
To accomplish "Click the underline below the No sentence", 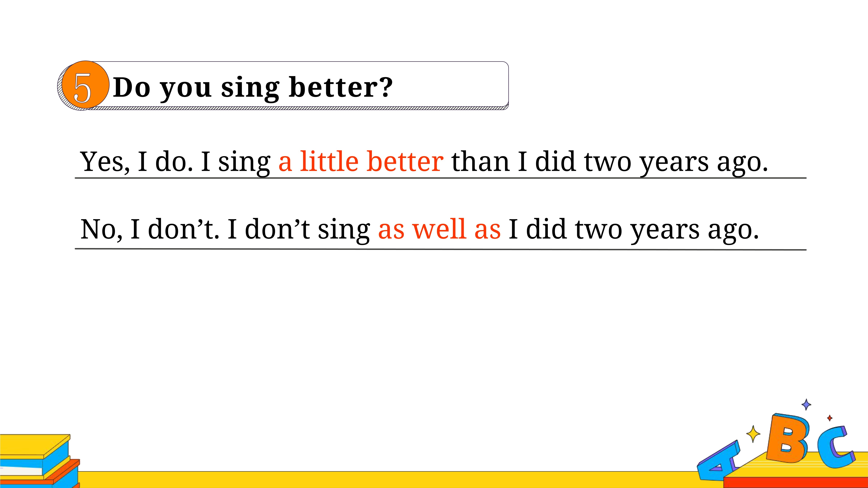I will click(440, 249).
